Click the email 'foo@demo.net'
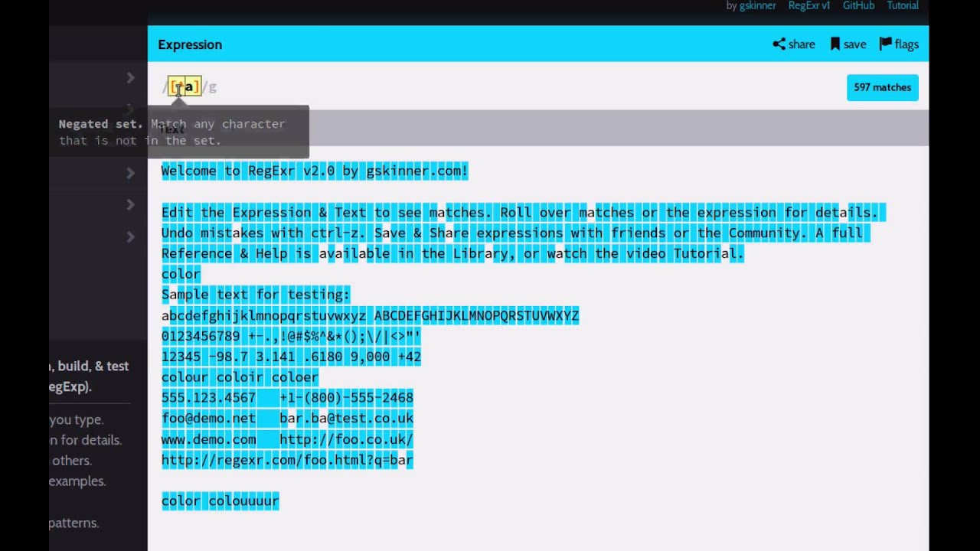 coord(208,419)
